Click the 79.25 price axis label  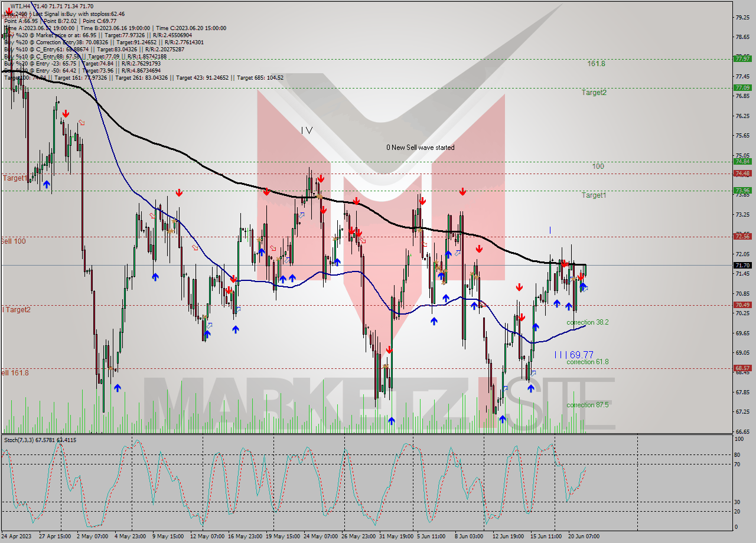pyautogui.click(x=741, y=17)
